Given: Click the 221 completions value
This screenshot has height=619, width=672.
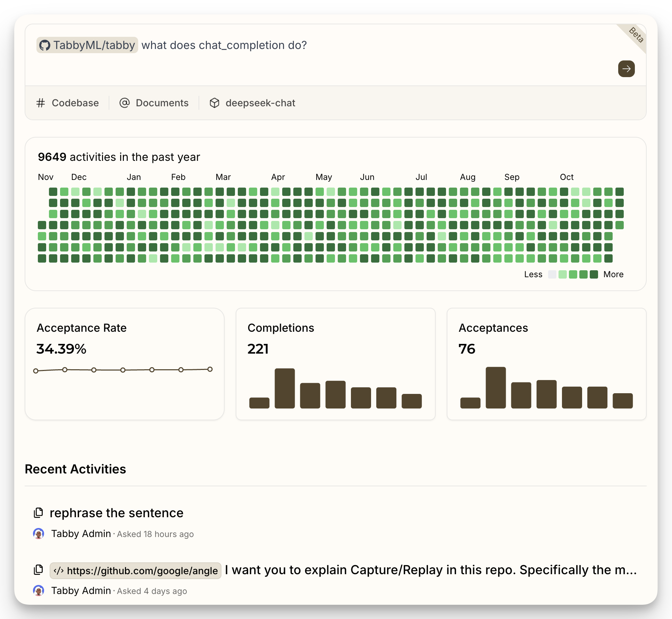Looking at the screenshot, I should click(258, 349).
